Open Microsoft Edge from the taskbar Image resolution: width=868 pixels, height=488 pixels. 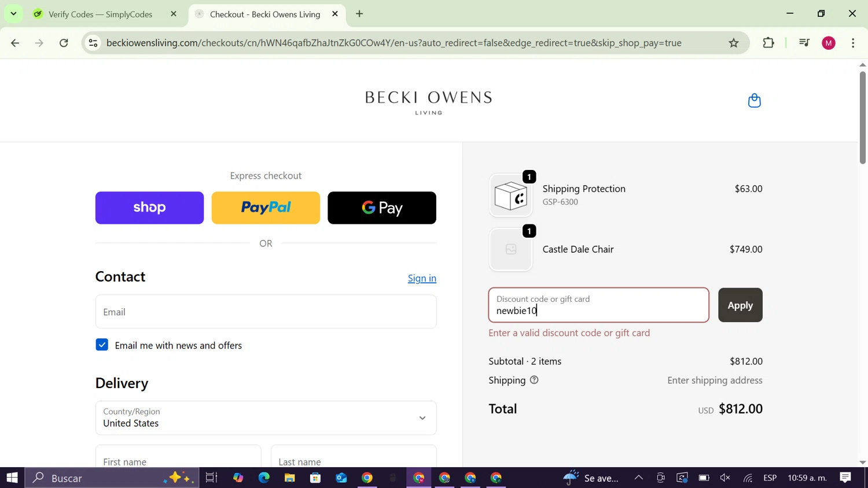(264, 478)
